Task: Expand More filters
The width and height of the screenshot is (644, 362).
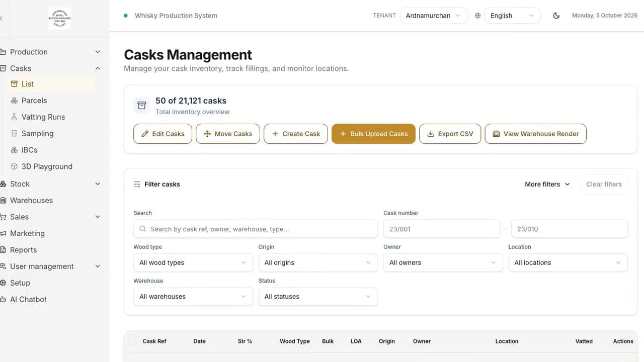Action: [x=547, y=185]
